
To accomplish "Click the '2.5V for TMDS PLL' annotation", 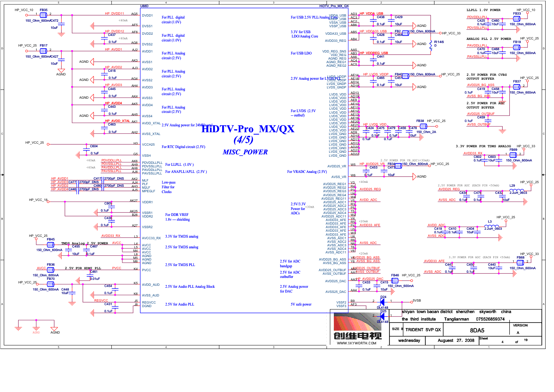I will point(180,265).
